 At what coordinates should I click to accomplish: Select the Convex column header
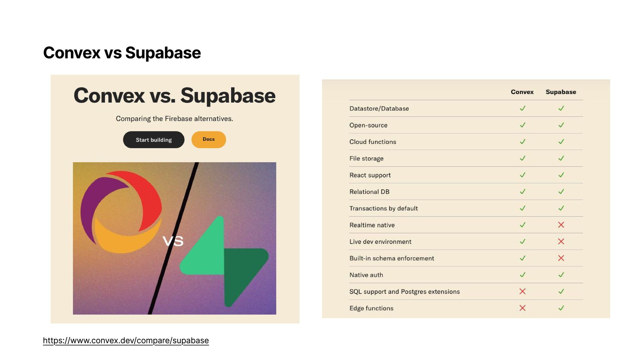point(522,92)
